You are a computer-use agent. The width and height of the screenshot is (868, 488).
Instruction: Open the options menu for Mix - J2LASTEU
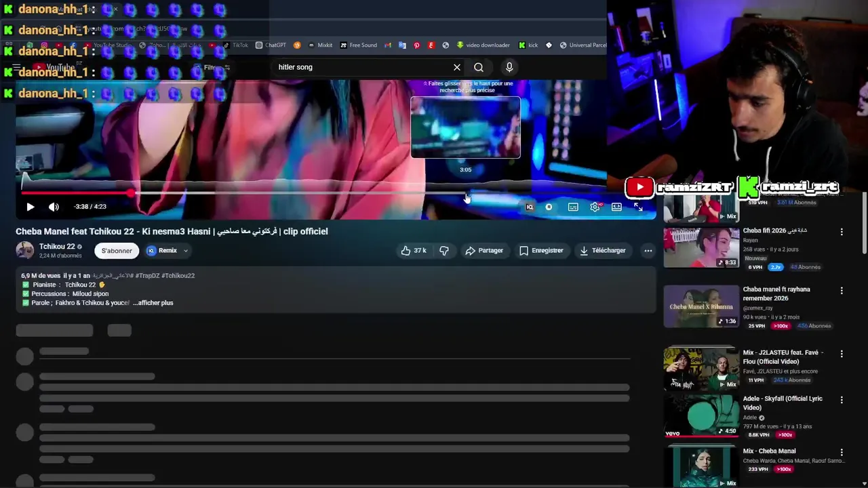[842, 354]
